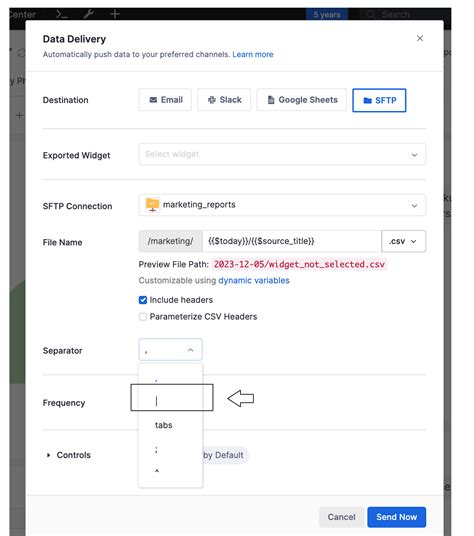The image size is (474, 536).
Task: Open the terminal prompt icon in top bar
Action: tap(62, 14)
